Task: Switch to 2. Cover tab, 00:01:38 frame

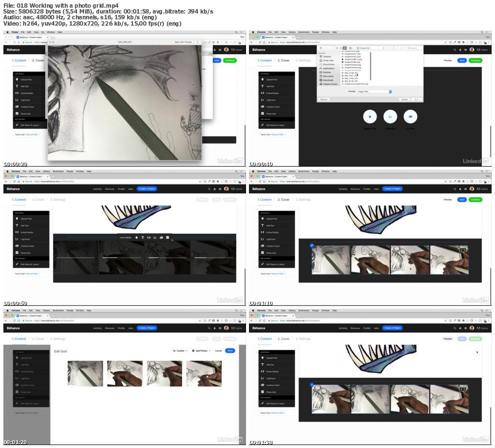Action: click(x=283, y=339)
